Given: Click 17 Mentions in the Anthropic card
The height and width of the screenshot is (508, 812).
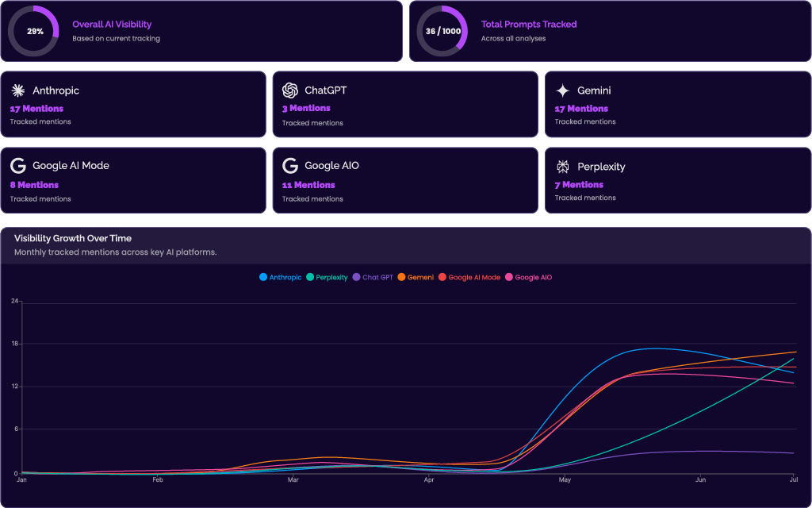Looking at the screenshot, I should 36,108.
